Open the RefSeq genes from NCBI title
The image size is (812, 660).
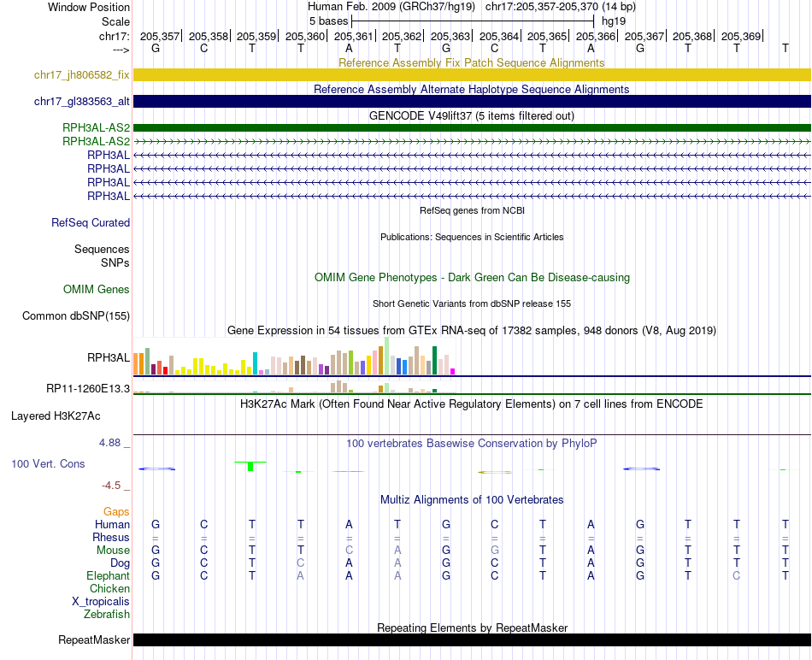pyautogui.click(x=472, y=210)
